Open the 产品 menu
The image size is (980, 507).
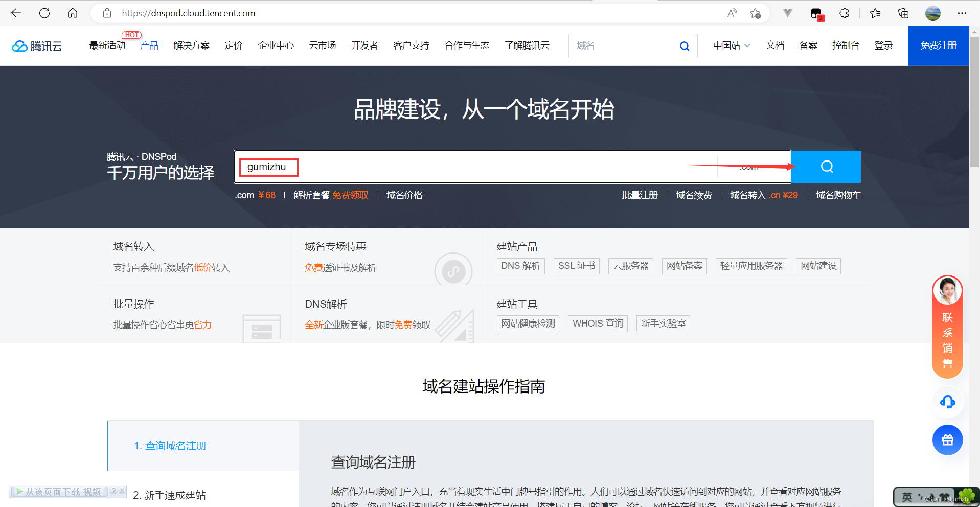coord(149,45)
